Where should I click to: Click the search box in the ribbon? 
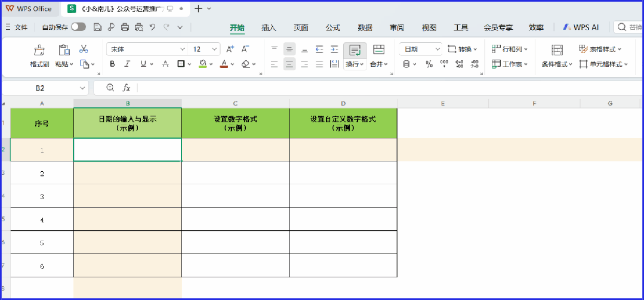tap(629, 27)
